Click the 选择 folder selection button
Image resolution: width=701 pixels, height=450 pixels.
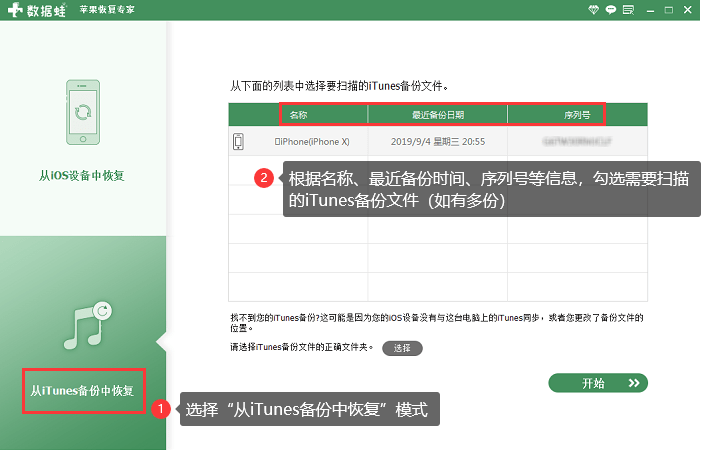pyautogui.click(x=402, y=348)
